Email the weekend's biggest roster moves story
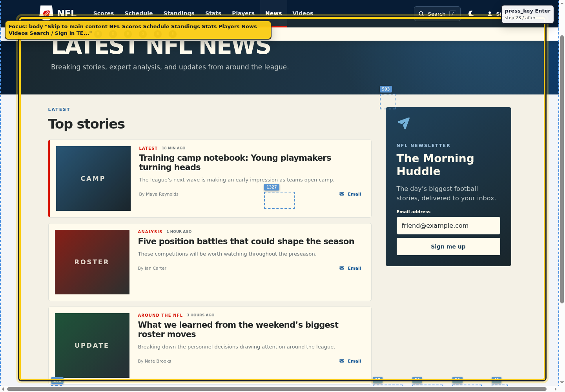 [x=350, y=361]
